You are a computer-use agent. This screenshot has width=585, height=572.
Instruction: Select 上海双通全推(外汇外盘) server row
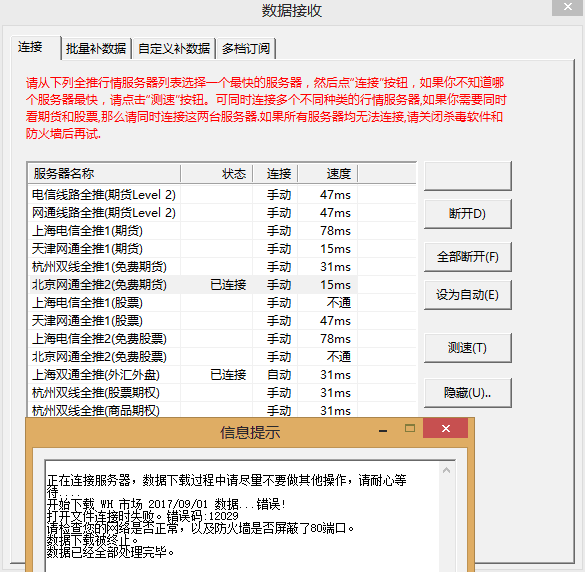click(222, 375)
